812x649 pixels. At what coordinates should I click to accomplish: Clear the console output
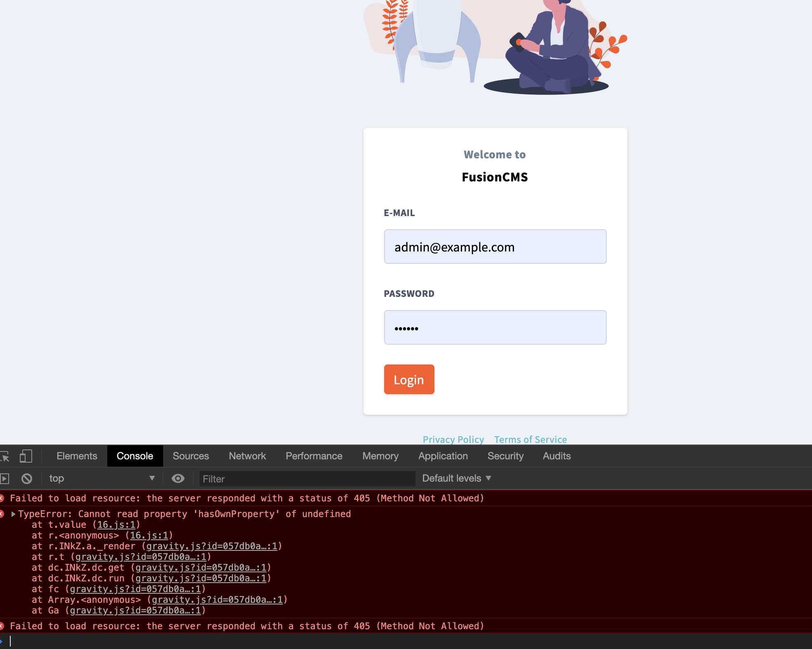tap(27, 478)
